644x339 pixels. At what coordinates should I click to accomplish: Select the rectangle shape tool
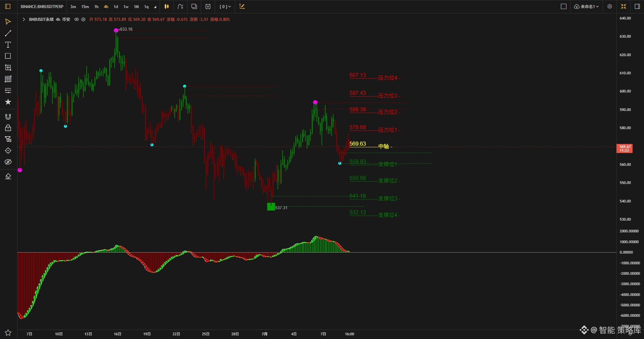coord(8,56)
